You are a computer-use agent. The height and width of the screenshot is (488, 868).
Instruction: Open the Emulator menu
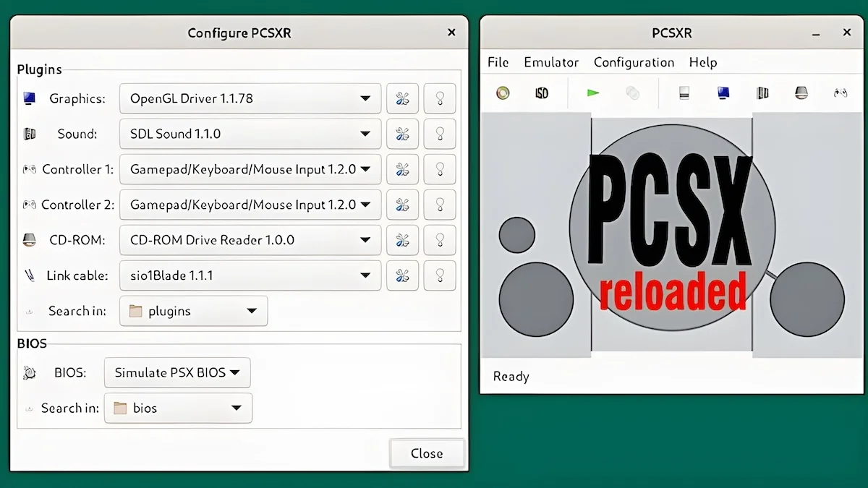551,62
